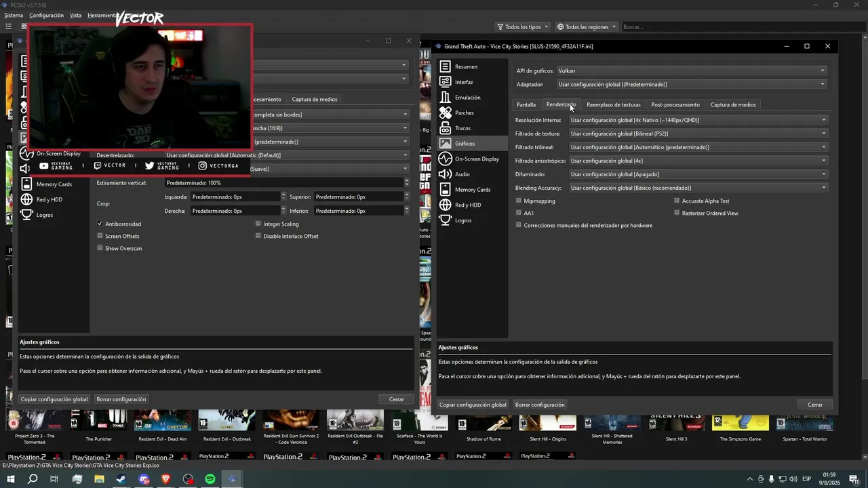Expand the Filtrado de textura dropdown
The width and height of the screenshot is (868, 488).
[698, 134]
